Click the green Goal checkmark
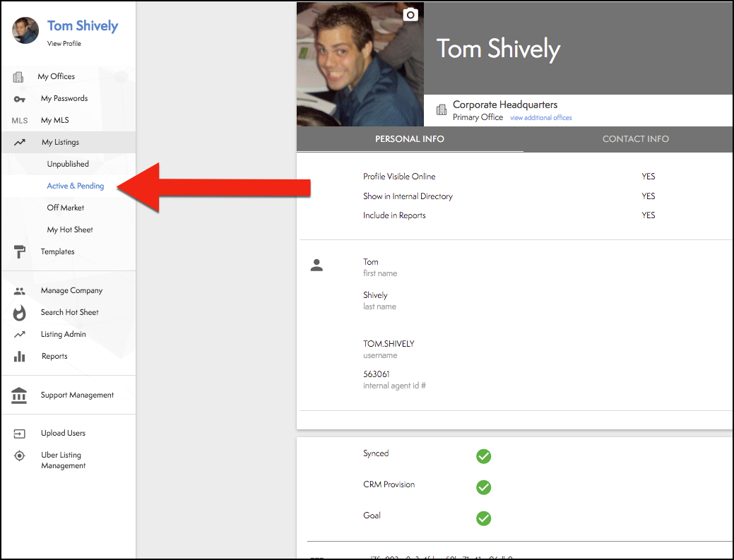The image size is (734, 560). pos(483,518)
